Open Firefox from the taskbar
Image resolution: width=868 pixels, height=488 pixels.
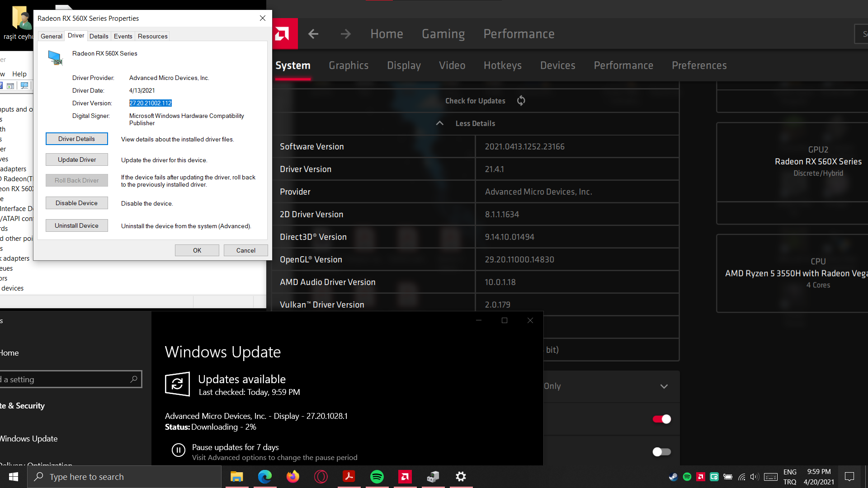(x=292, y=477)
